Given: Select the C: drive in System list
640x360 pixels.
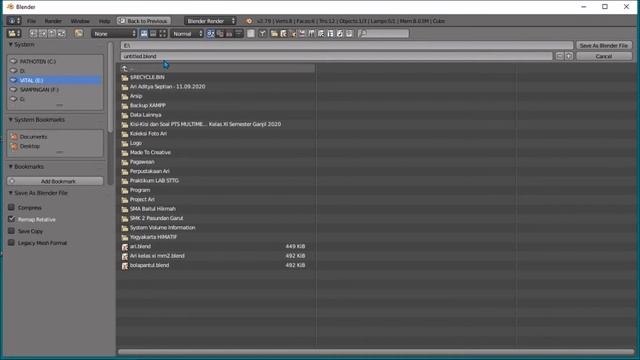Looking at the screenshot, I should point(55,61).
